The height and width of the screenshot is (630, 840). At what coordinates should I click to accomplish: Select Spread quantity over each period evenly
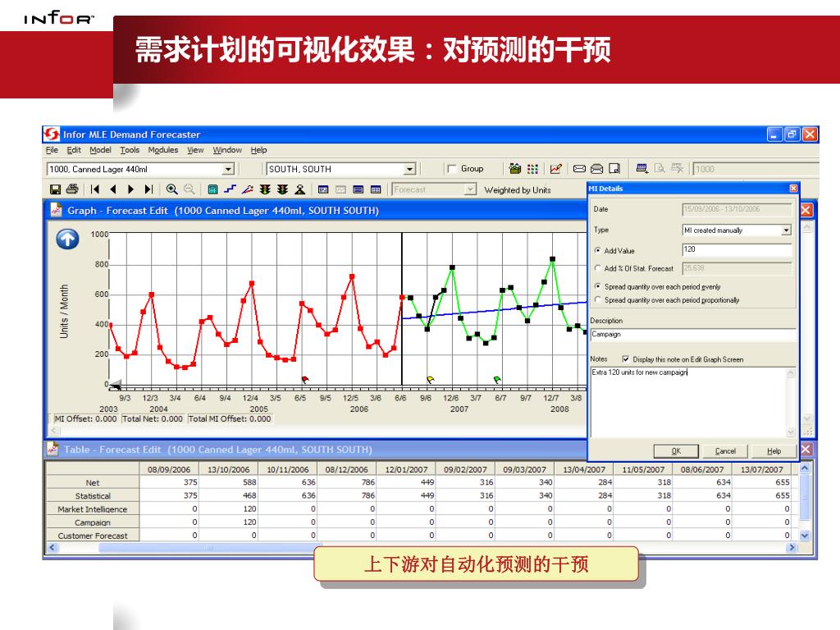click(598, 286)
